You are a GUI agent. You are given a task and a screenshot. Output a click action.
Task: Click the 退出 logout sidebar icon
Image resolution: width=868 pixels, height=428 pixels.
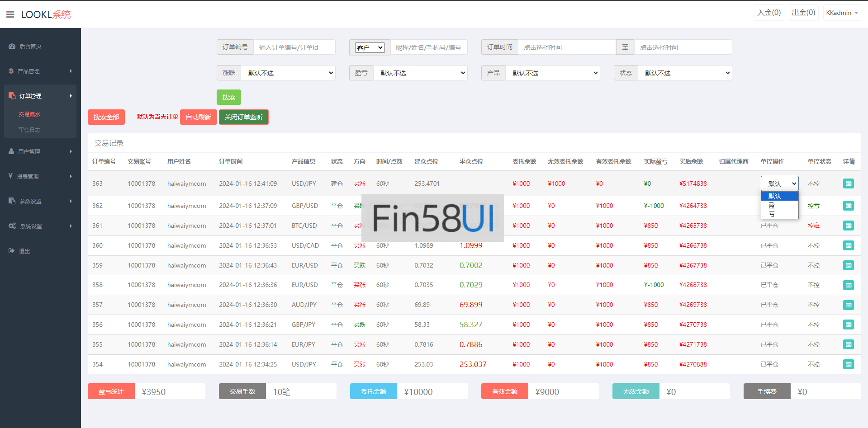[x=12, y=251]
